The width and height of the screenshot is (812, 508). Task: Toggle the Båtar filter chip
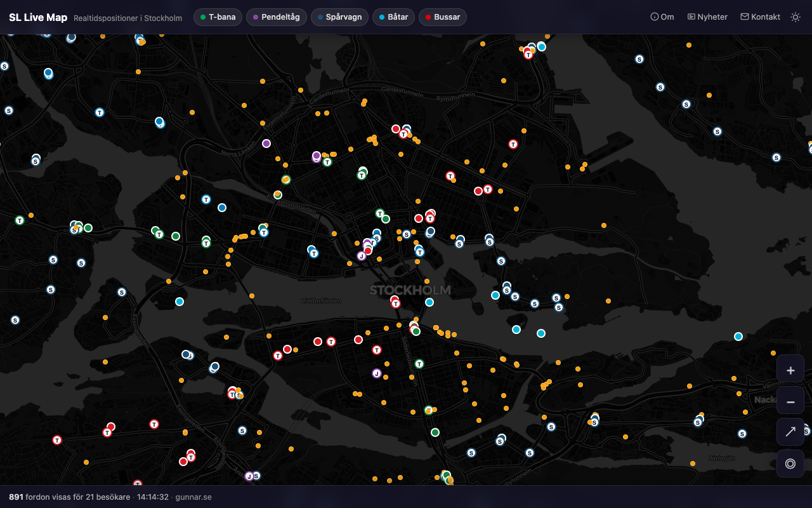(x=393, y=17)
